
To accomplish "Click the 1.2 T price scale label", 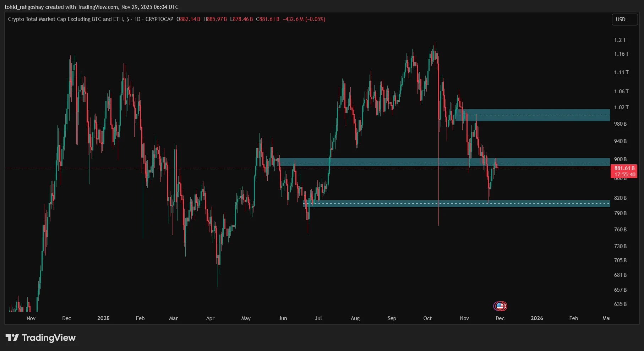I will (620, 40).
